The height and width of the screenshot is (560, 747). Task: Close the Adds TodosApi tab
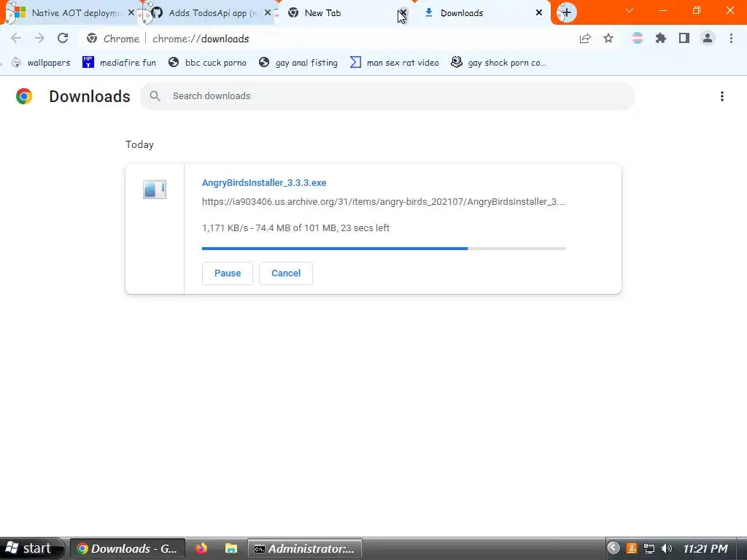268,13
